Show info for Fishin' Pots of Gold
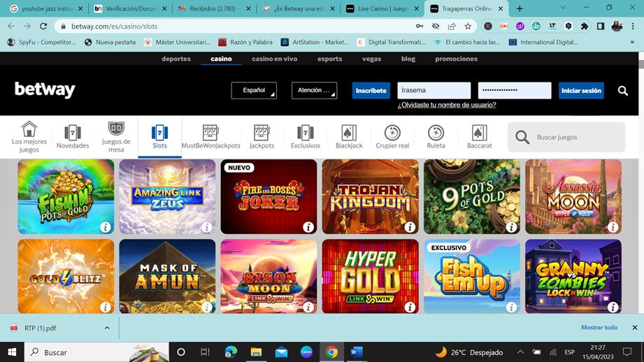This screenshot has height=362, width=644. click(106, 227)
